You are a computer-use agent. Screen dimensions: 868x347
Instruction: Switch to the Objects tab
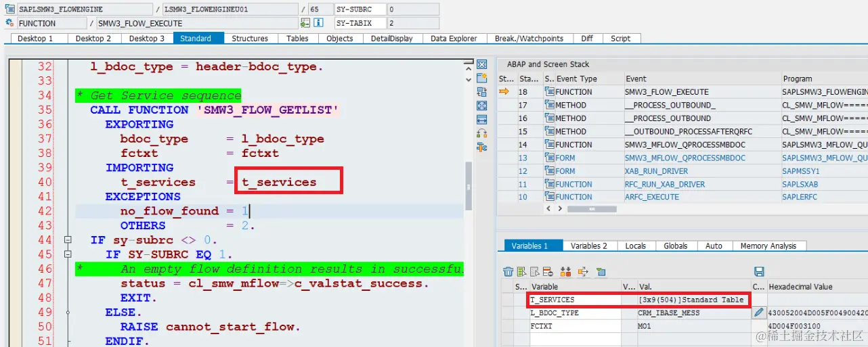pos(339,39)
